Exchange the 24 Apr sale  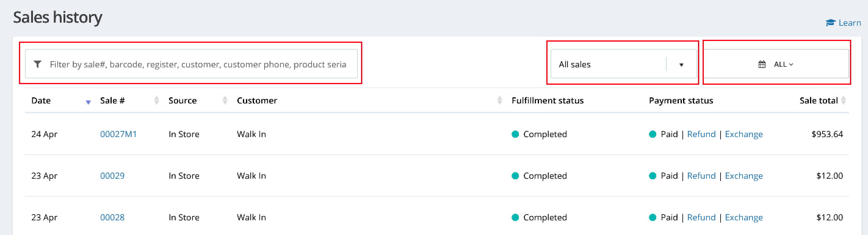(744, 134)
